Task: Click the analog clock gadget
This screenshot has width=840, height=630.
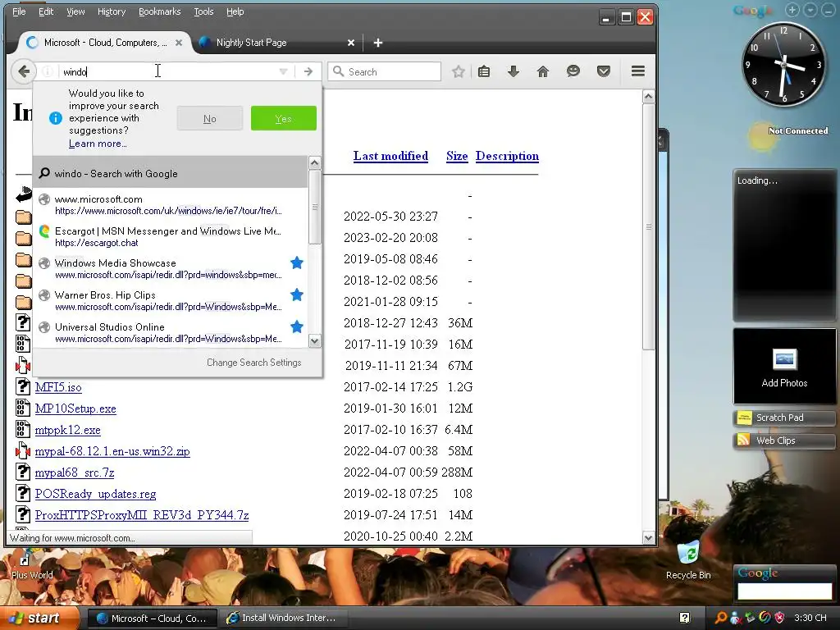Action: pos(783,64)
